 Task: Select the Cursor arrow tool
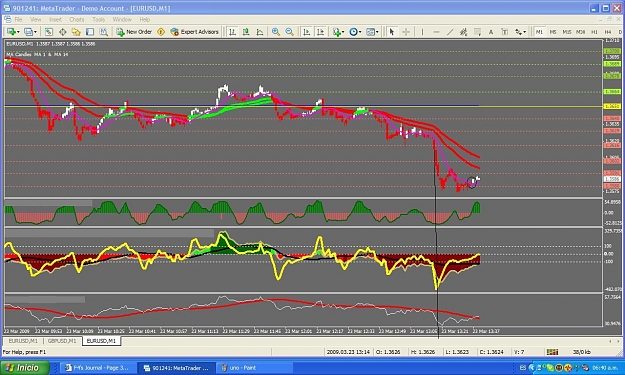tap(392, 31)
